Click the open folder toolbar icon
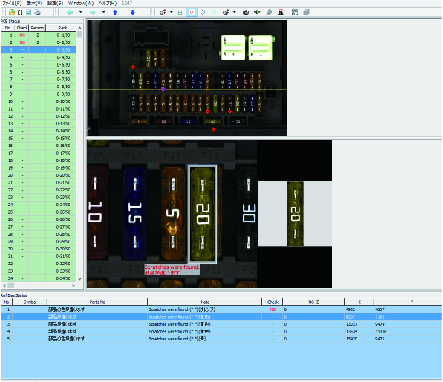Image resolution: width=443 pixels, height=382 pixels. (12, 12)
